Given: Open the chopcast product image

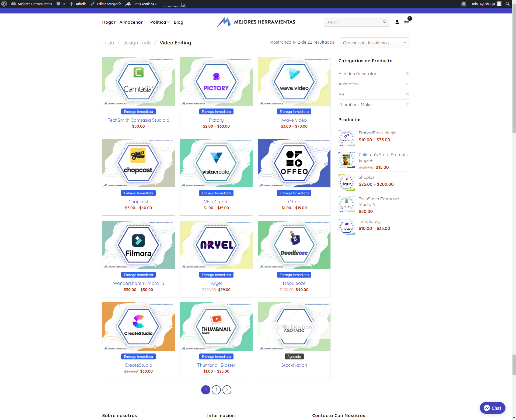Looking at the screenshot, I should 138,163.
